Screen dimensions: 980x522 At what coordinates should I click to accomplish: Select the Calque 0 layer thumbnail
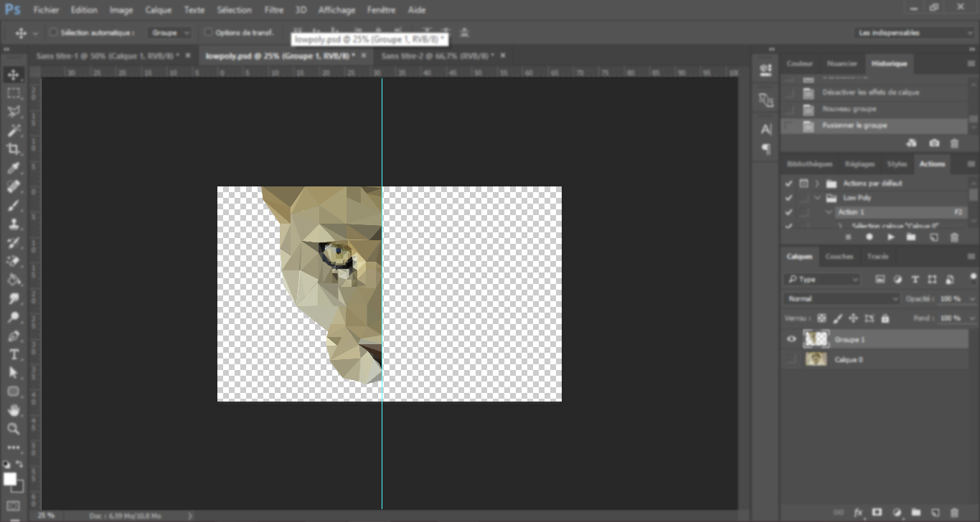click(x=816, y=359)
